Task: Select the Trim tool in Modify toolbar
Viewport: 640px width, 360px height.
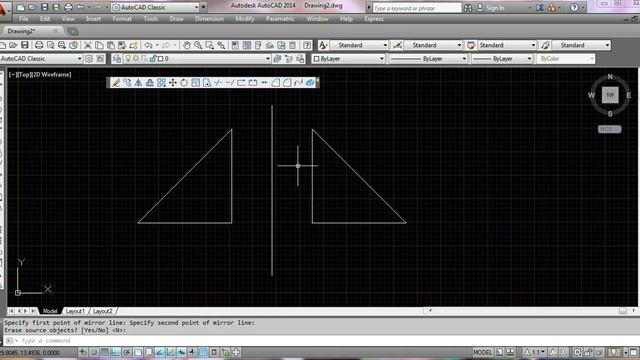Action: pos(218,83)
